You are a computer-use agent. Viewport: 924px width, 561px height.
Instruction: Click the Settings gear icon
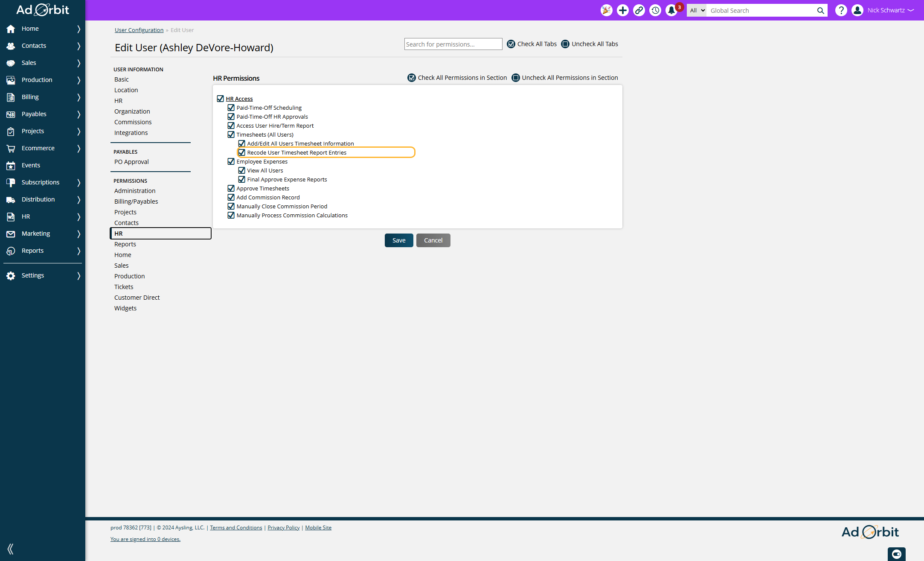point(11,275)
